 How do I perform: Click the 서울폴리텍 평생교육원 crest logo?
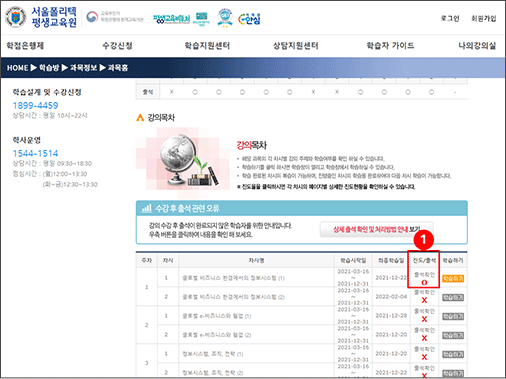pyautogui.click(x=15, y=17)
